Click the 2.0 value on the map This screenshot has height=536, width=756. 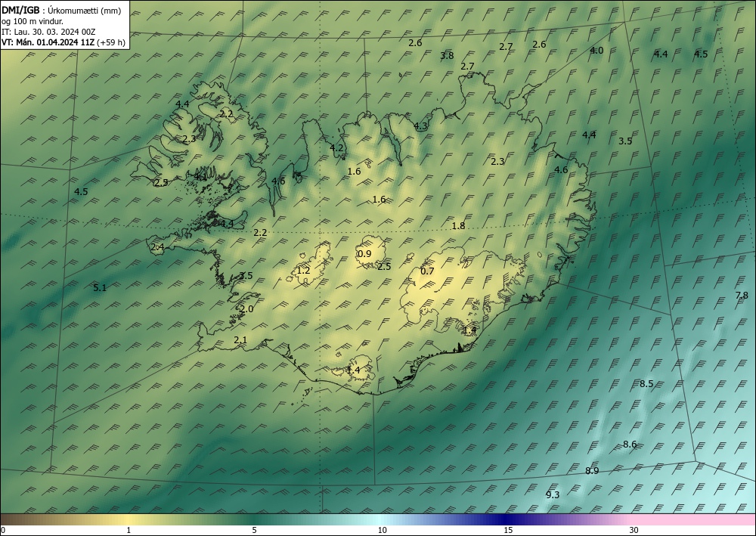click(x=246, y=309)
